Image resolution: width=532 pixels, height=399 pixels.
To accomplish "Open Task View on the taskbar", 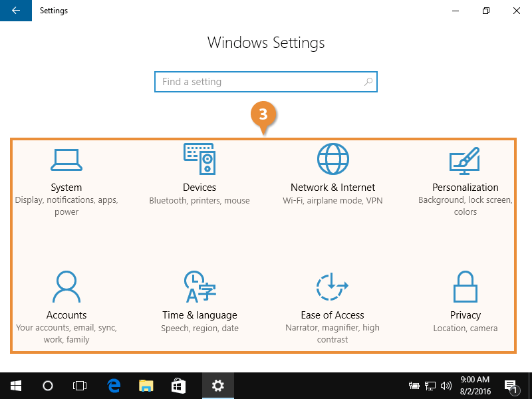I will point(80,386).
